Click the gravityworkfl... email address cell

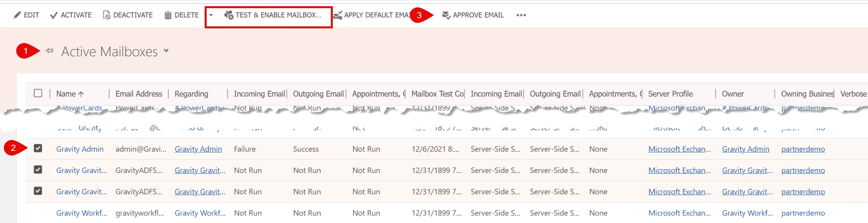pyautogui.click(x=140, y=213)
